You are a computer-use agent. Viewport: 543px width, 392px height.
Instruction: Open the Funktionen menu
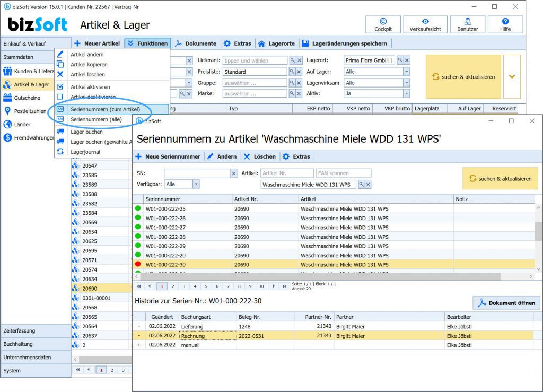click(148, 43)
